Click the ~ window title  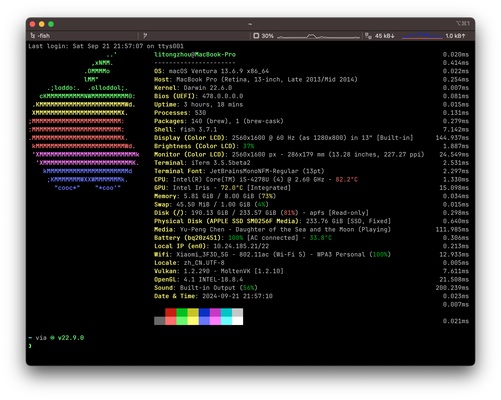point(250,24)
